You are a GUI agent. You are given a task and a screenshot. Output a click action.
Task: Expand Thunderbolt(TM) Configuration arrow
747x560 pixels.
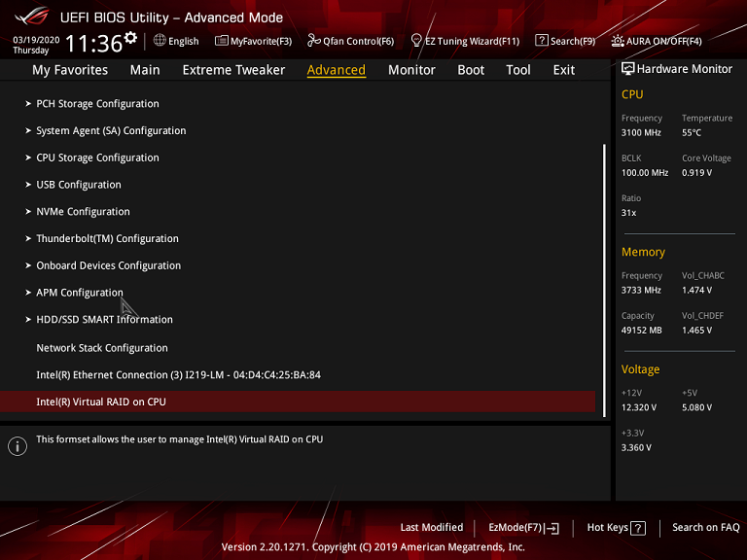point(28,238)
